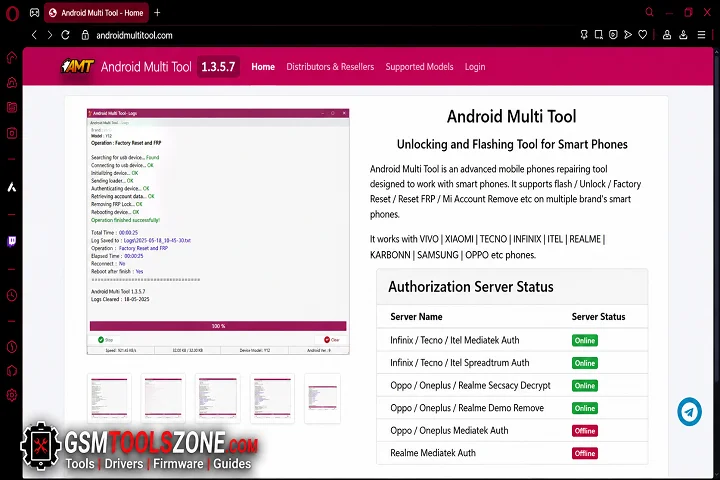The width and height of the screenshot is (720, 480).
Task: Open the Login nav item
Action: pos(475,67)
